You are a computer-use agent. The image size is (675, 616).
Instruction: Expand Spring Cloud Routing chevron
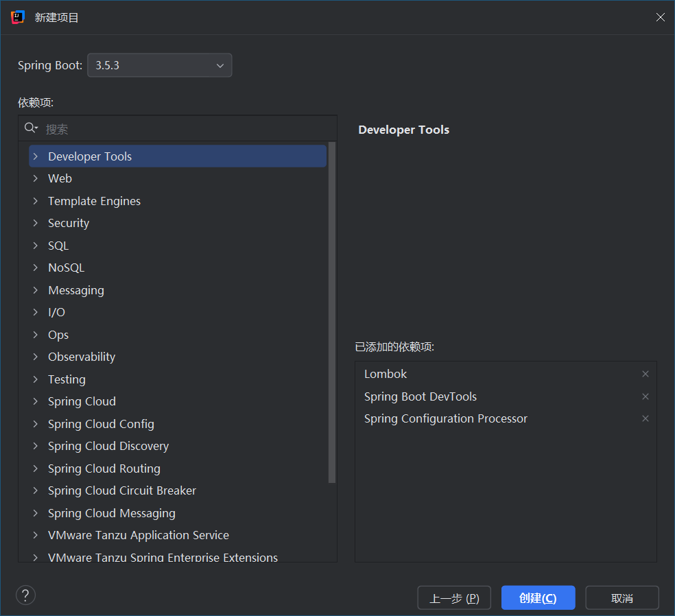tap(36, 469)
